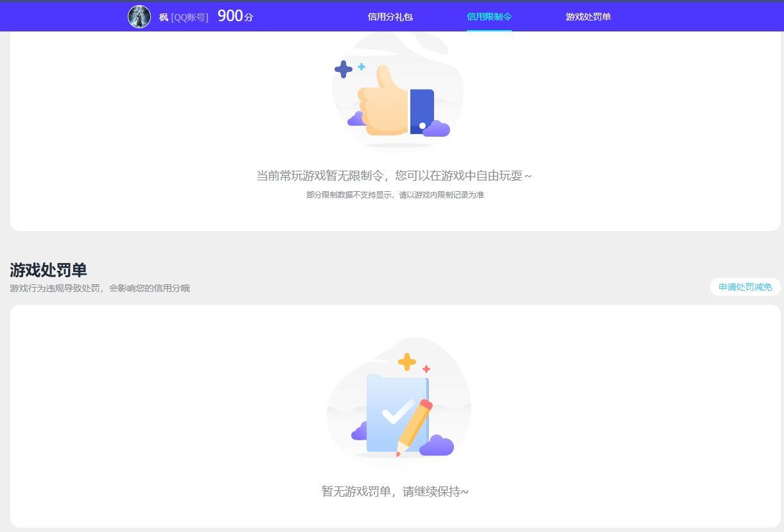Select the 信用限制令 tab

[489, 17]
